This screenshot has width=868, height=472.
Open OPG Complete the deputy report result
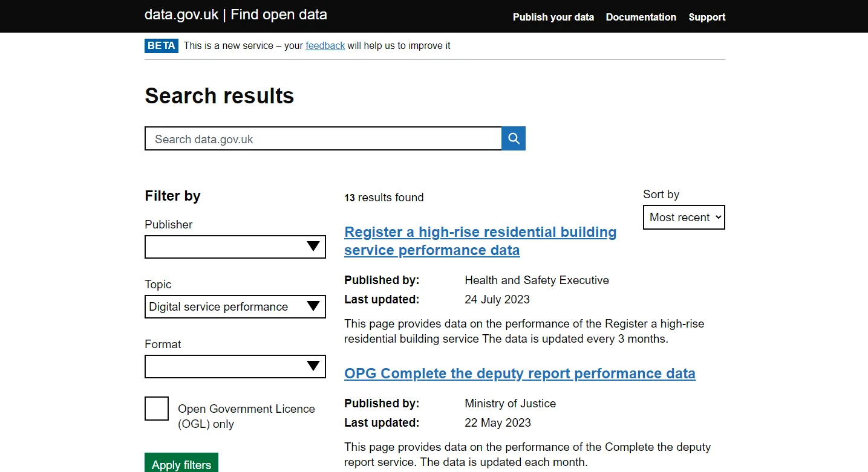[x=520, y=373]
